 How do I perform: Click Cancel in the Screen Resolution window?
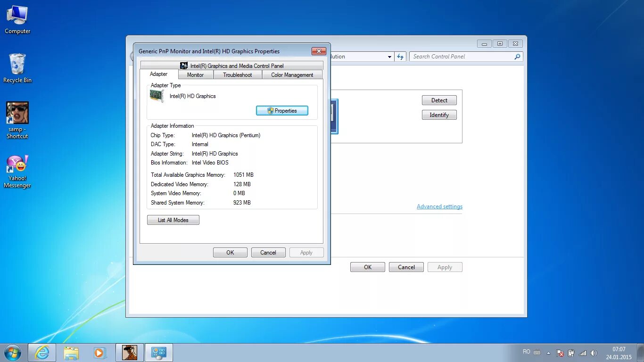(406, 267)
